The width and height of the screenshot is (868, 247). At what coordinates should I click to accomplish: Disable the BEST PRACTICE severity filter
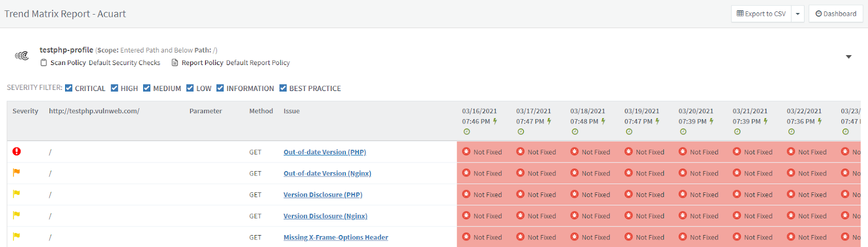[283, 88]
